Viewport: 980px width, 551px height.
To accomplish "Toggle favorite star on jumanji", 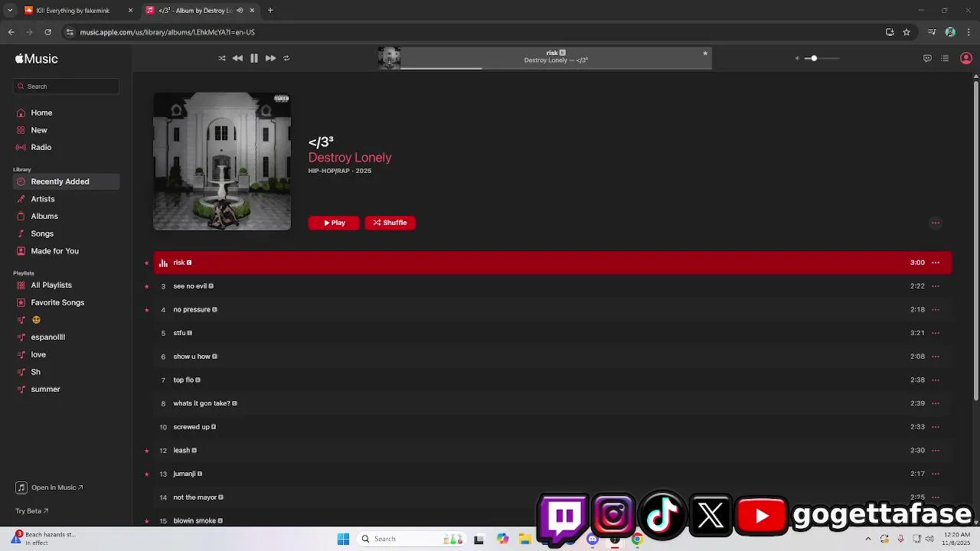I will coord(146,474).
